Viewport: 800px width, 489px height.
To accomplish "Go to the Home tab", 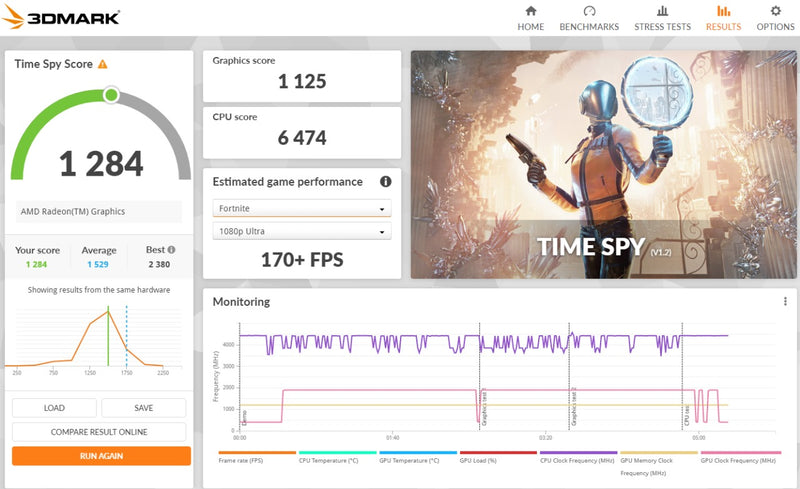I will pyautogui.click(x=531, y=18).
